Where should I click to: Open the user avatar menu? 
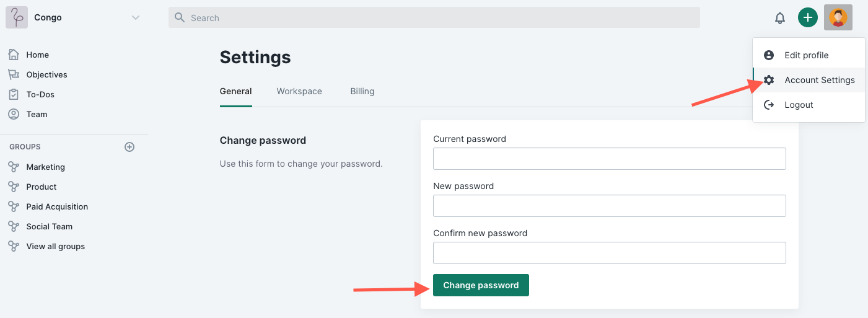point(838,18)
